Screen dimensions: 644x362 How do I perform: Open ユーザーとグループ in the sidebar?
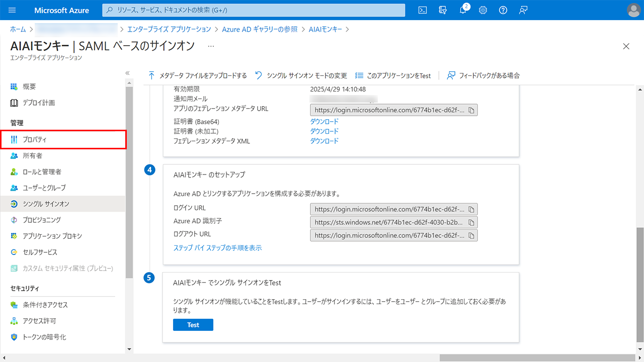(x=44, y=188)
